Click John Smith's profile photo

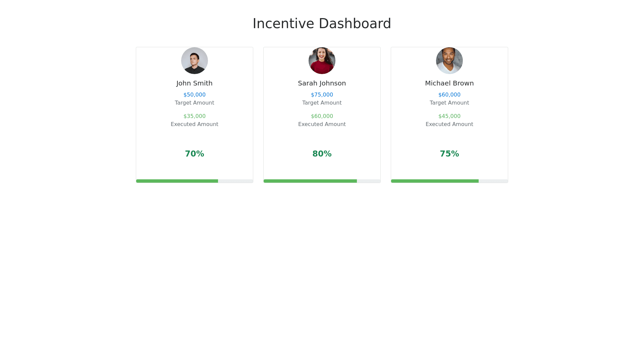[x=195, y=61]
